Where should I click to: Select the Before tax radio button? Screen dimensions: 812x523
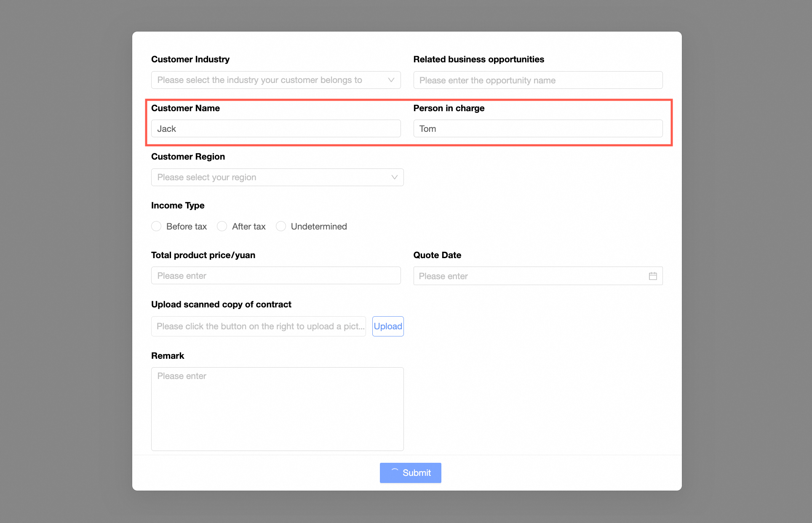pyautogui.click(x=156, y=227)
